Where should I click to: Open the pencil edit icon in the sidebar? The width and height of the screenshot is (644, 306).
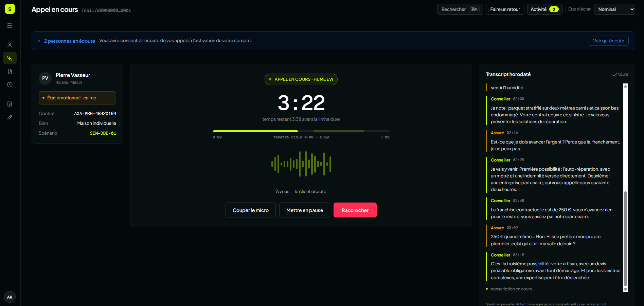(x=10, y=117)
